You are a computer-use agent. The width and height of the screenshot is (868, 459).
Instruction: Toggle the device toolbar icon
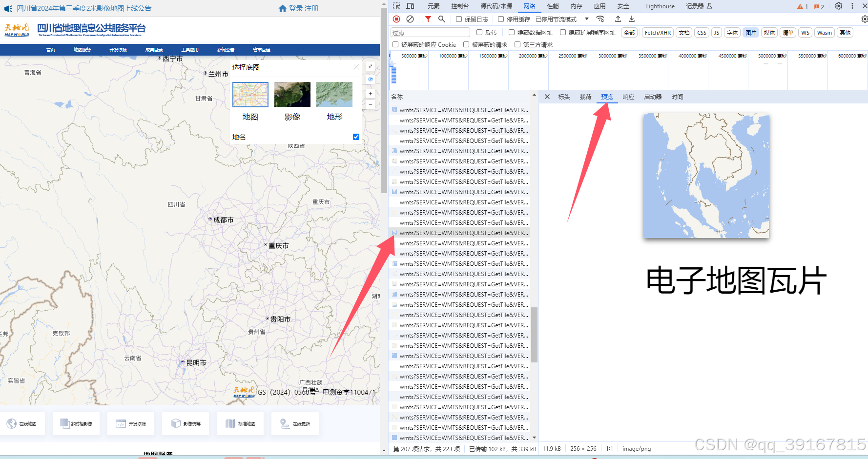tap(410, 6)
